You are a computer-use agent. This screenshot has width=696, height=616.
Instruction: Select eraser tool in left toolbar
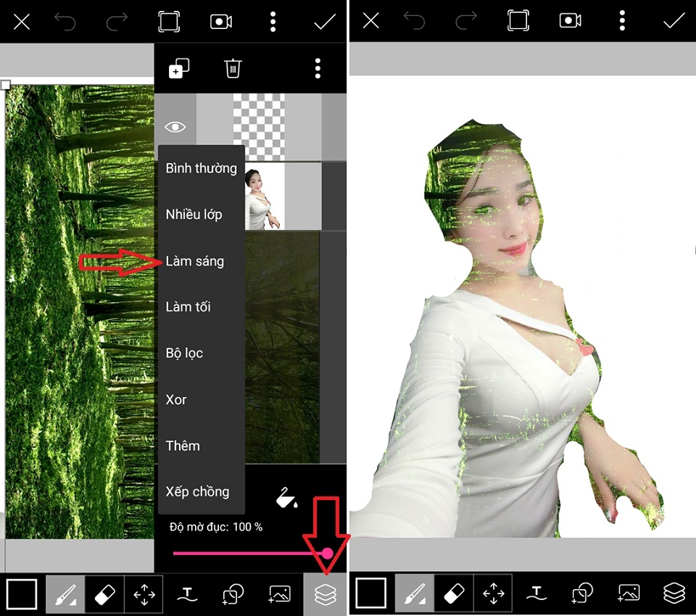tap(104, 594)
